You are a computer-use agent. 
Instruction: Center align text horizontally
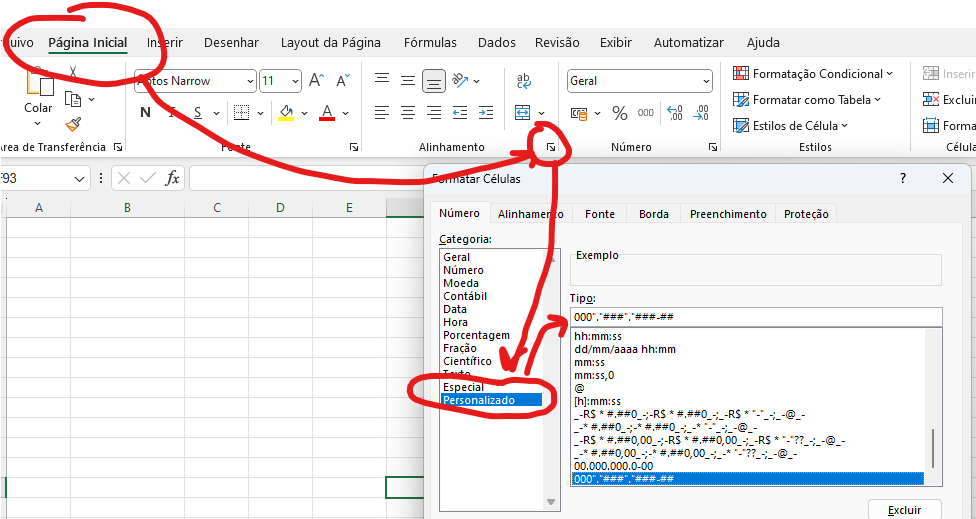pos(407,113)
